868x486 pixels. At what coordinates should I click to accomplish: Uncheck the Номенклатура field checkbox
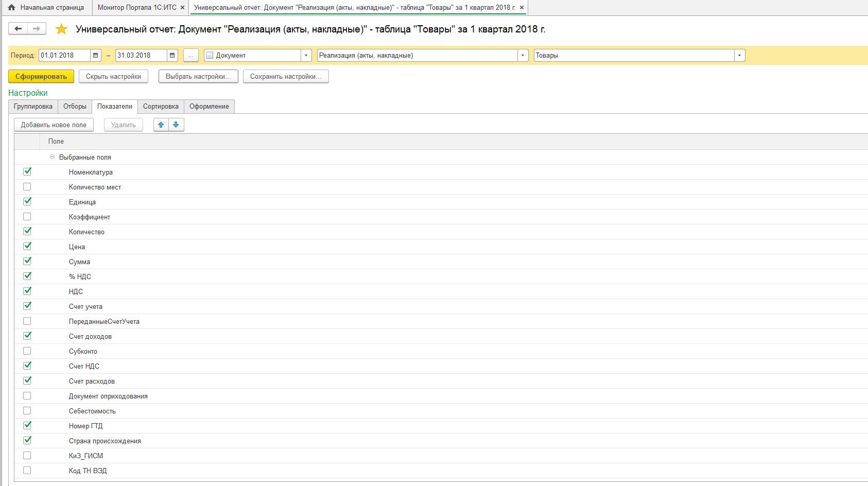(27, 172)
